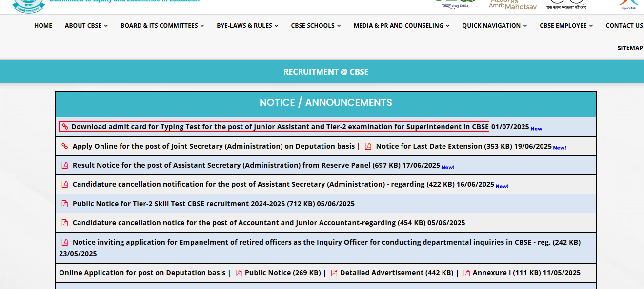Open Apply Online for Joint Secretary (Administration) link
The height and width of the screenshot is (289, 644).
coord(214,146)
